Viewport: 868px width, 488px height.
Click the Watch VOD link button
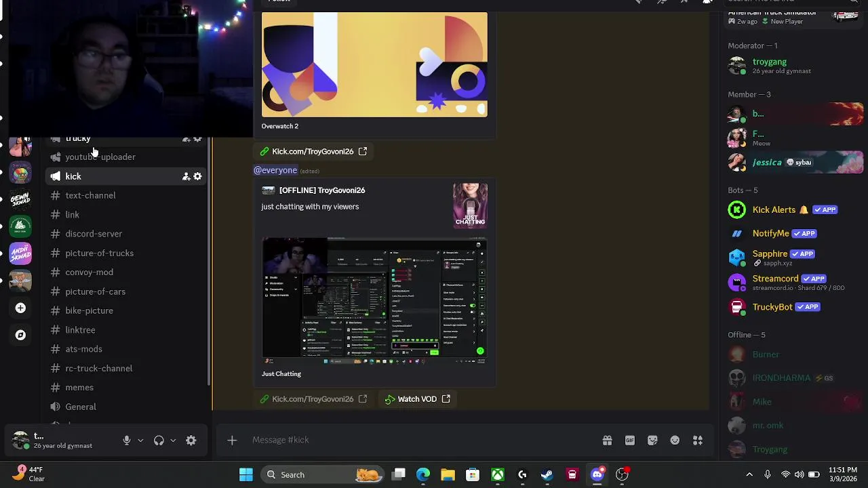[x=418, y=399]
